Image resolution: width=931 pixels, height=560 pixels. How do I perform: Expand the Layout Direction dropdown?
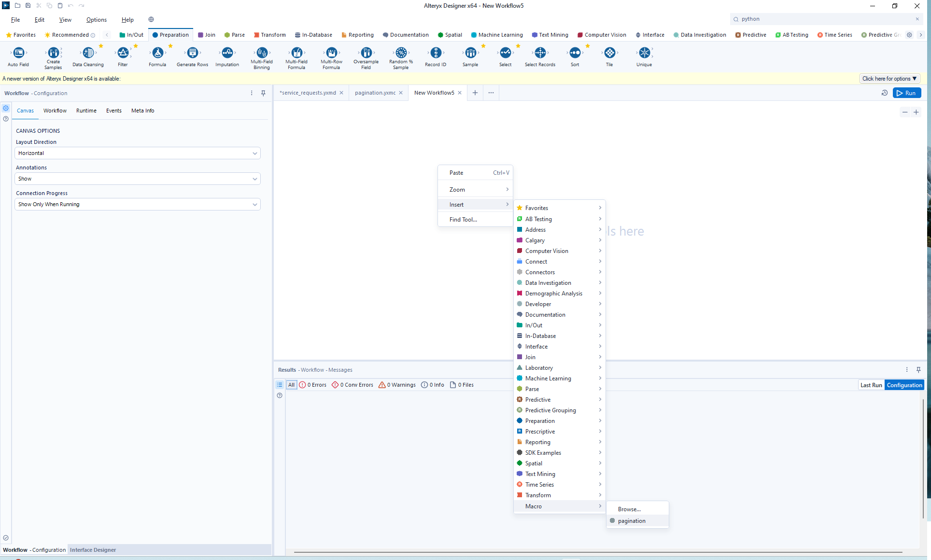(255, 153)
